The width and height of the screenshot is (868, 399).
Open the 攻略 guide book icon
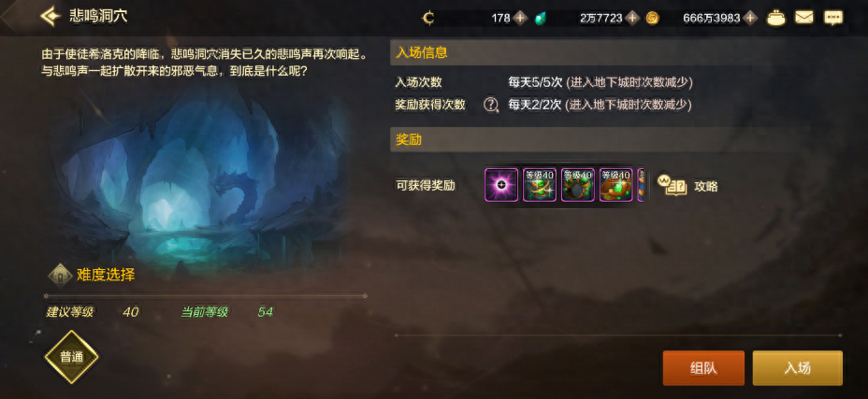672,185
